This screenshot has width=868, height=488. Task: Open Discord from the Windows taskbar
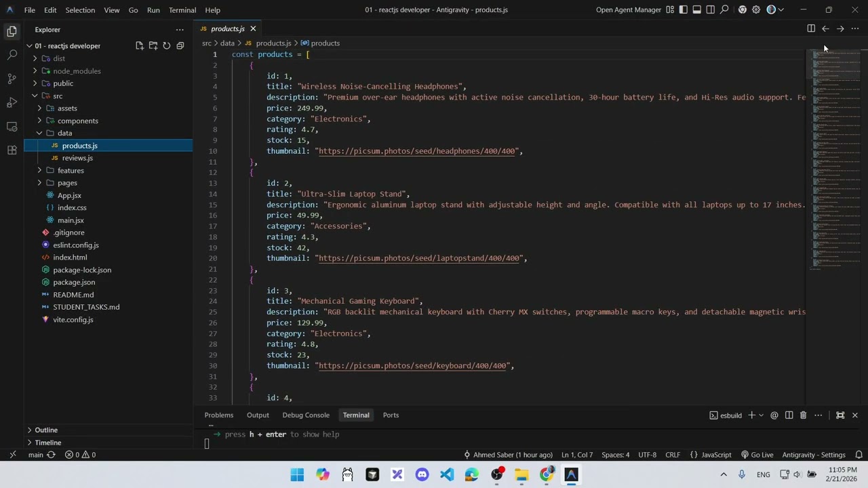[422, 474]
